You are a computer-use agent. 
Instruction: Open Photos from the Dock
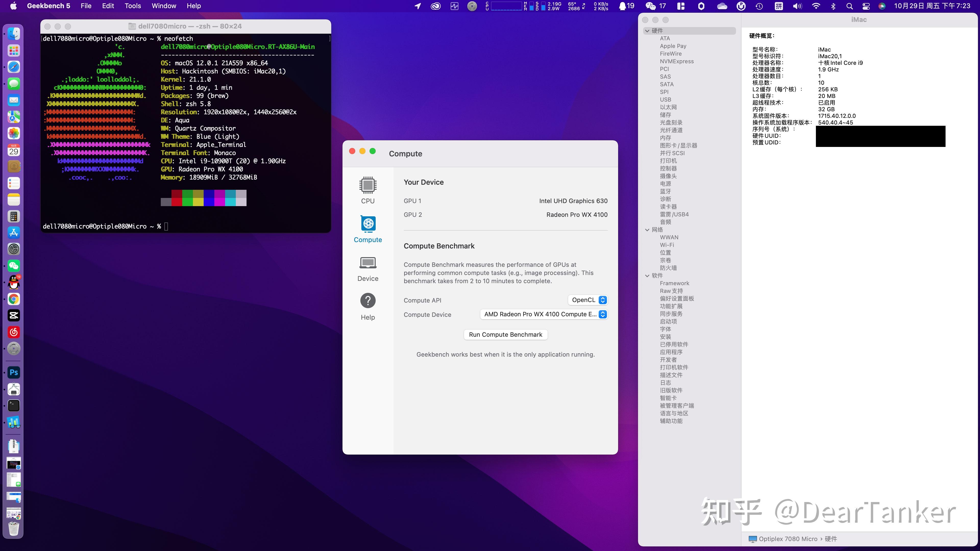pyautogui.click(x=14, y=133)
